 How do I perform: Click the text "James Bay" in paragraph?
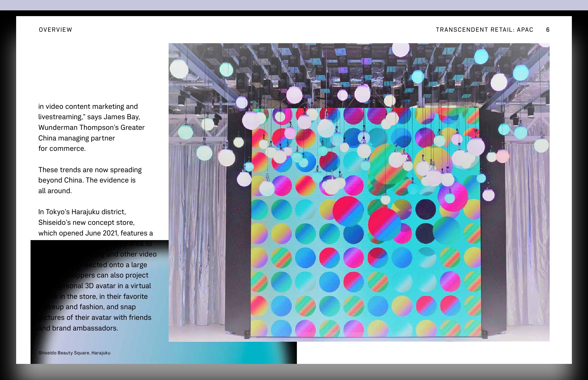click(x=121, y=117)
